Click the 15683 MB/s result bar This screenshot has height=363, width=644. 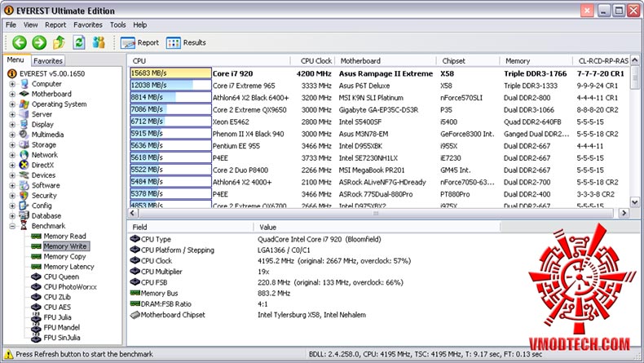[170, 73]
